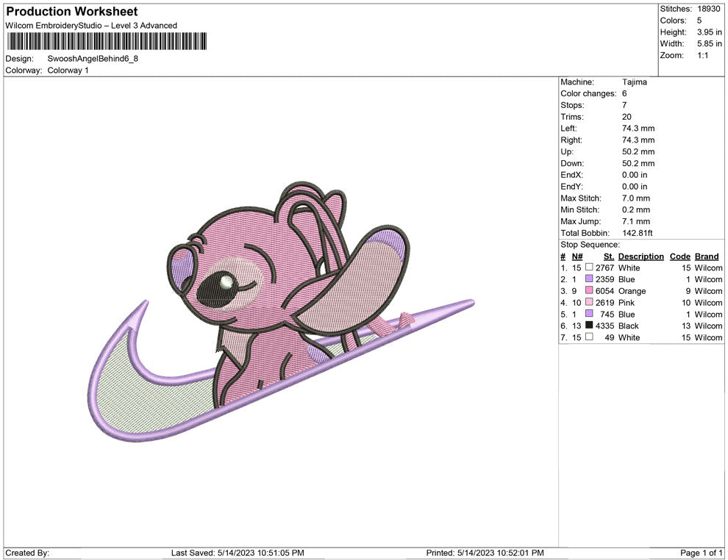The width and height of the screenshot is (728, 560).
Task: Click the 'Stop Sequence:' heading
Action: (x=590, y=245)
